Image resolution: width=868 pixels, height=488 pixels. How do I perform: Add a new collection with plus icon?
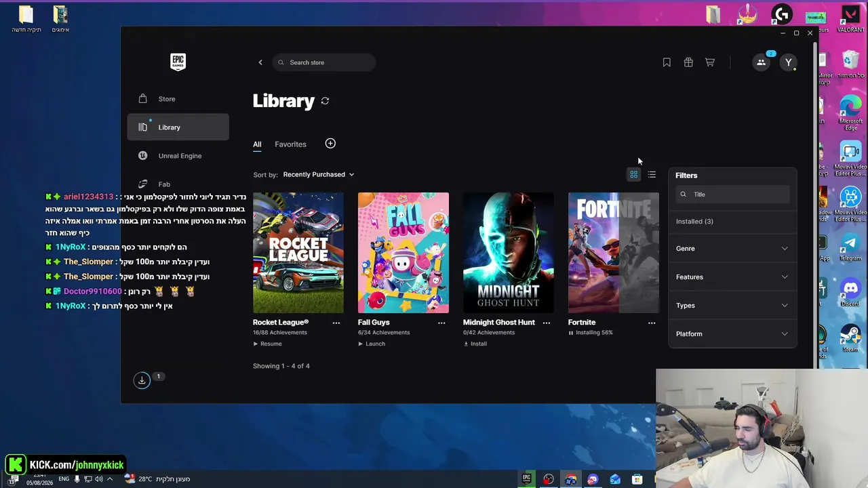click(x=330, y=144)
